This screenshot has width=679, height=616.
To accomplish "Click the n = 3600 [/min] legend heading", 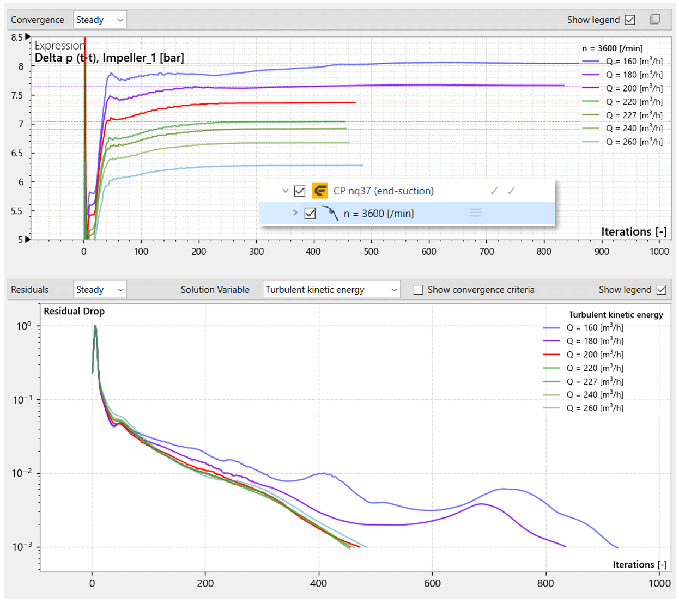I will pyautogui.click(x=613, y=48).
